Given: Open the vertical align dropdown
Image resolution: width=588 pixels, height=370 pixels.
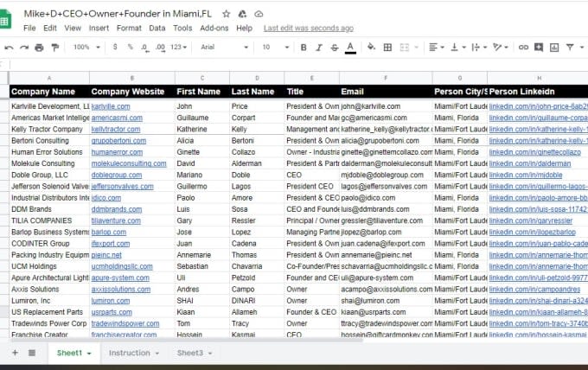Looking at the screenshot, I should coord(458,48).
